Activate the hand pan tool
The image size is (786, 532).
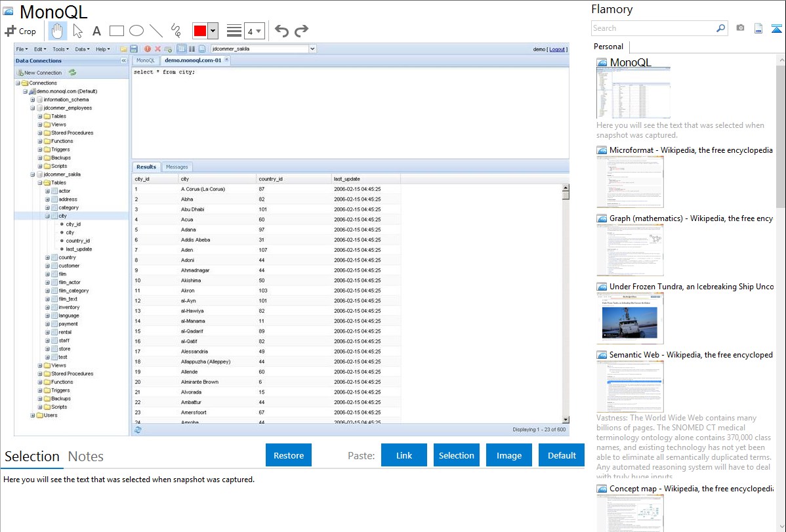coord(57,31)
